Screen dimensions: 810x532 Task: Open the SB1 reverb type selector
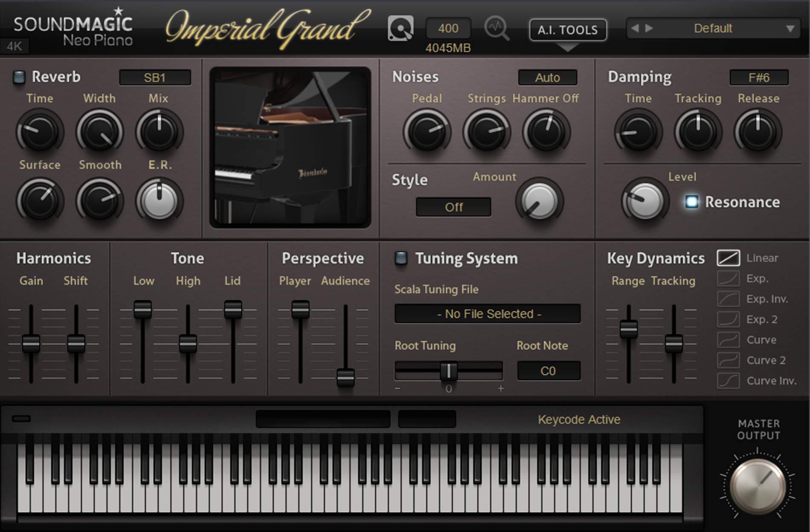pos(155,78)
